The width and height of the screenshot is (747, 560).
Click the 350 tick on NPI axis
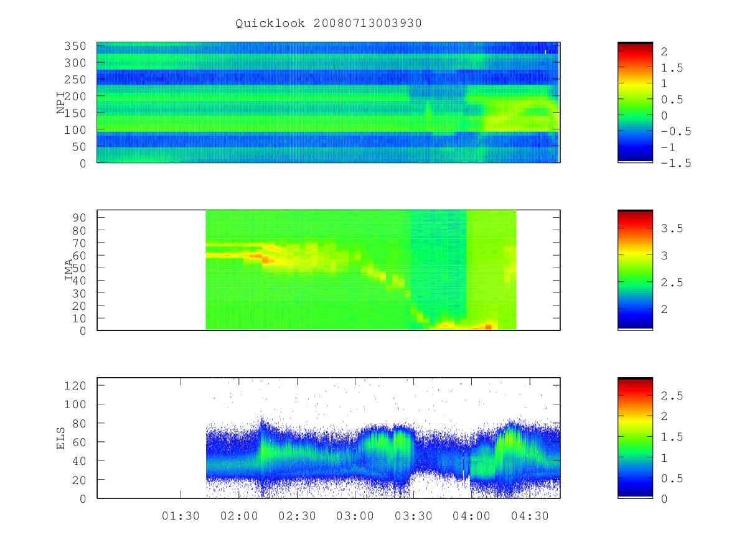76,46
